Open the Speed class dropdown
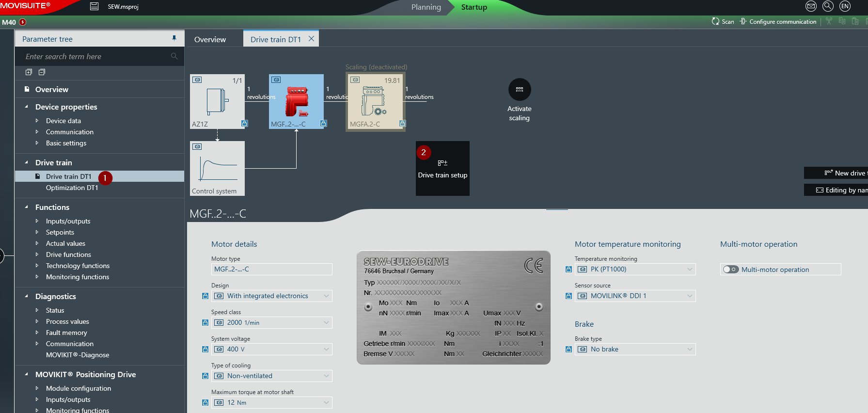Image resolution: width=868 pixels, height=413 pixels. click(272, 322)
